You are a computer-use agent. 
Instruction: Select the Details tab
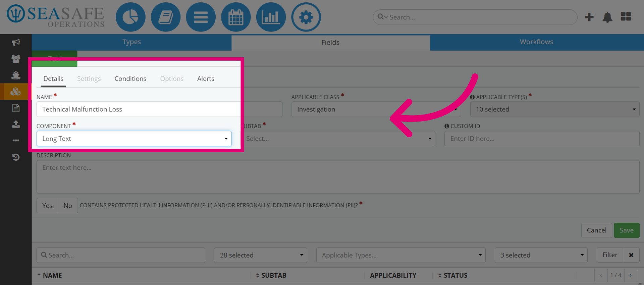(53, 79)
